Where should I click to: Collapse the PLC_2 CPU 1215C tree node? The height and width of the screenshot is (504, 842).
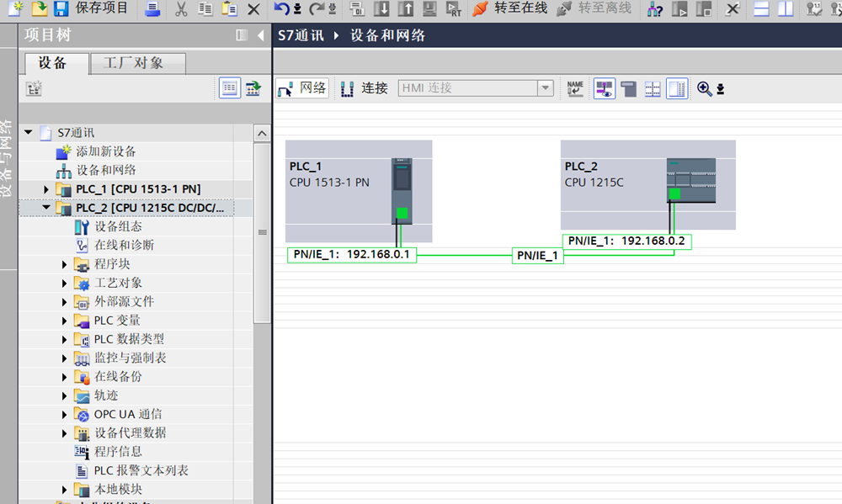[46, 208]
